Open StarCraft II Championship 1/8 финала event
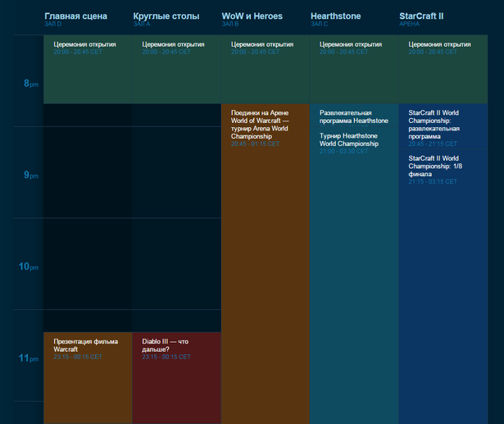504x424 pixels. (443, 287)
